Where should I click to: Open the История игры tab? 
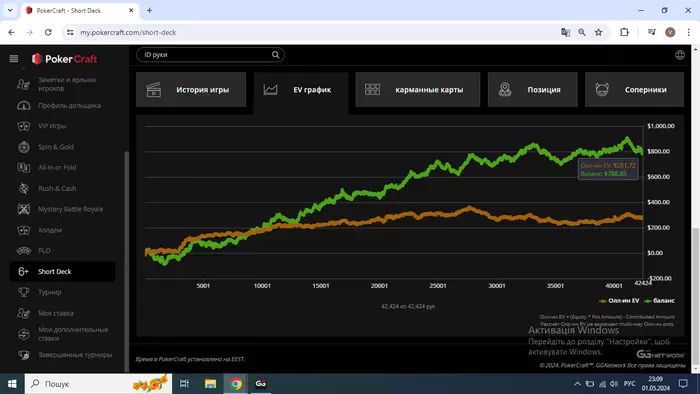[191, 90]
